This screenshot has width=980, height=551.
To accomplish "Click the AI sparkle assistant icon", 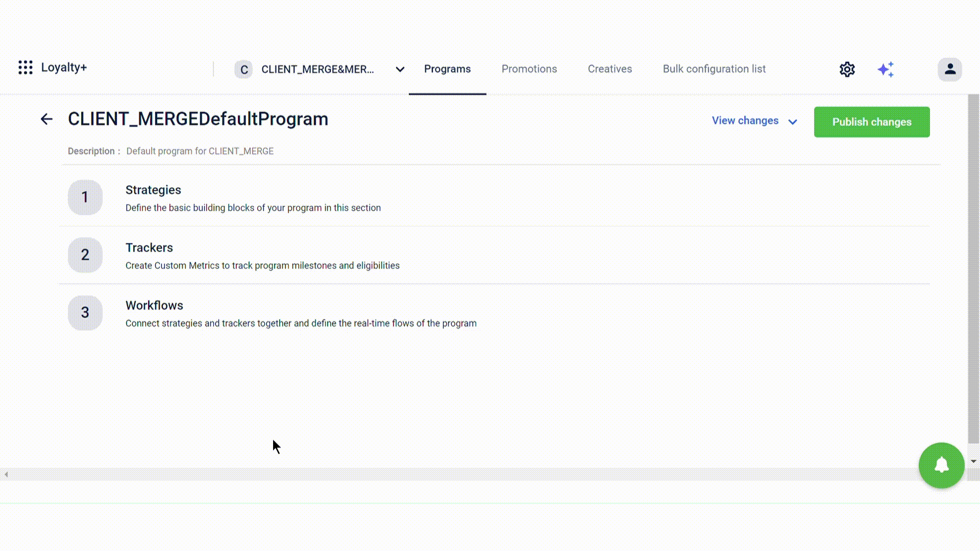I will 887,69.
